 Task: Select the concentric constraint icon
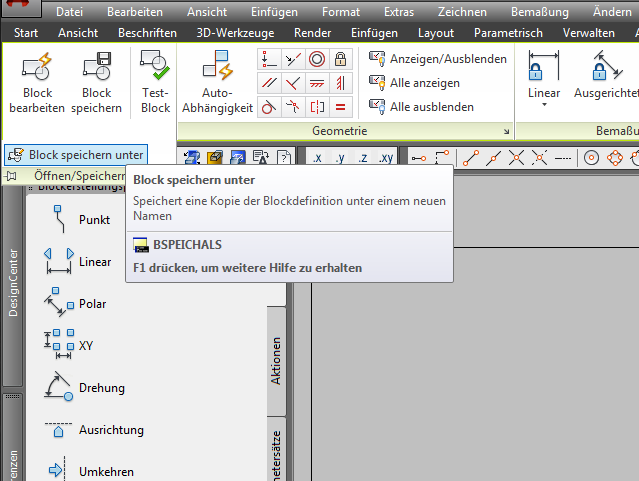pos(317,59)
